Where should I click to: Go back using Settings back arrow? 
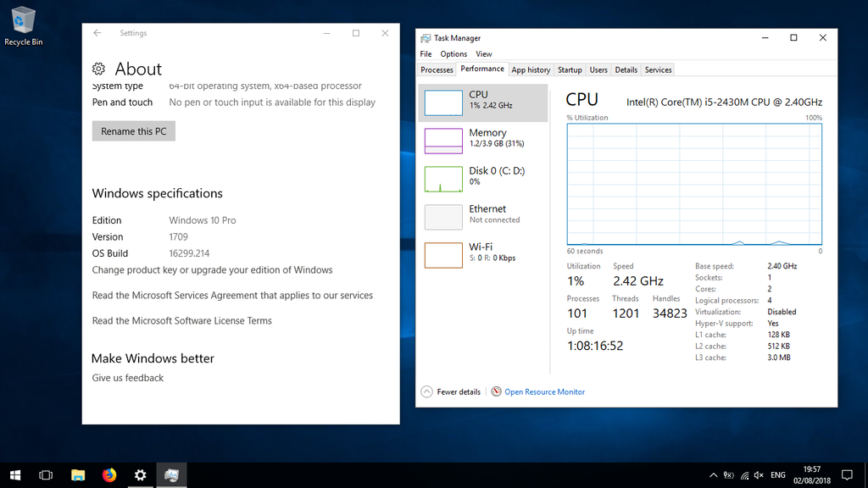pyautogui.click(x=97, y=33)
